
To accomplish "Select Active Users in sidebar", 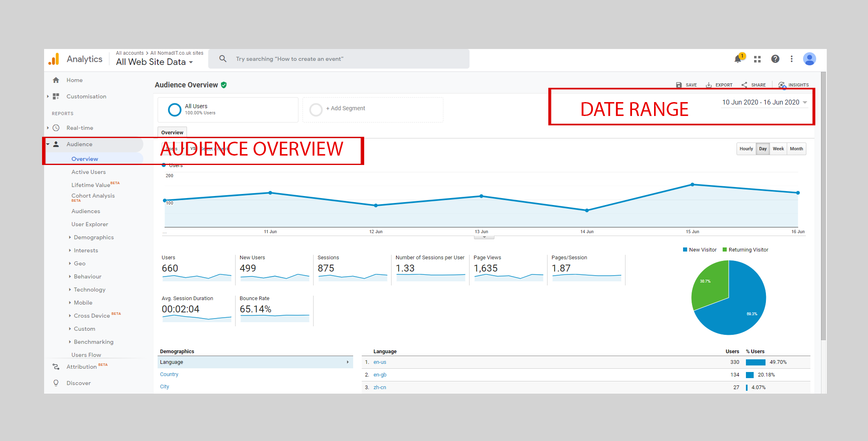I will [89, 172].
